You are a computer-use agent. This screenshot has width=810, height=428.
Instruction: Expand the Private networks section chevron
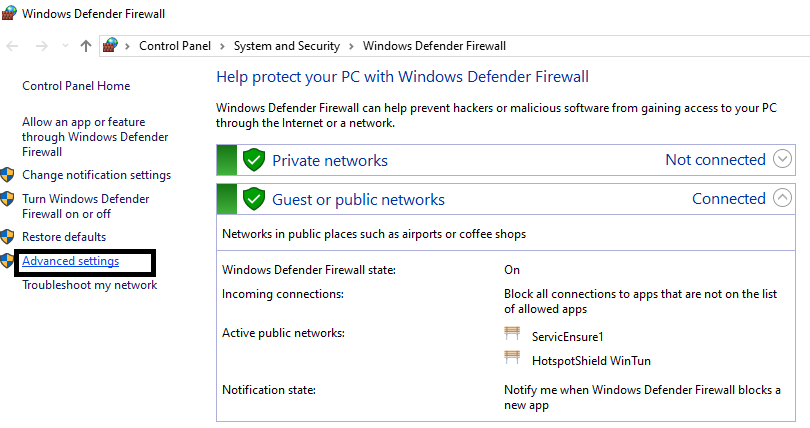coord(783,160)
